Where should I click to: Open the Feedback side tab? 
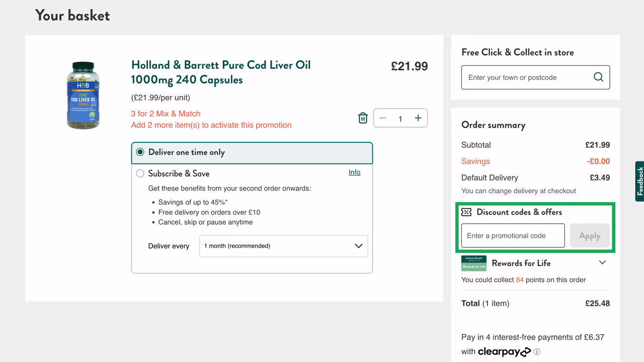click(x=639, y=182)
